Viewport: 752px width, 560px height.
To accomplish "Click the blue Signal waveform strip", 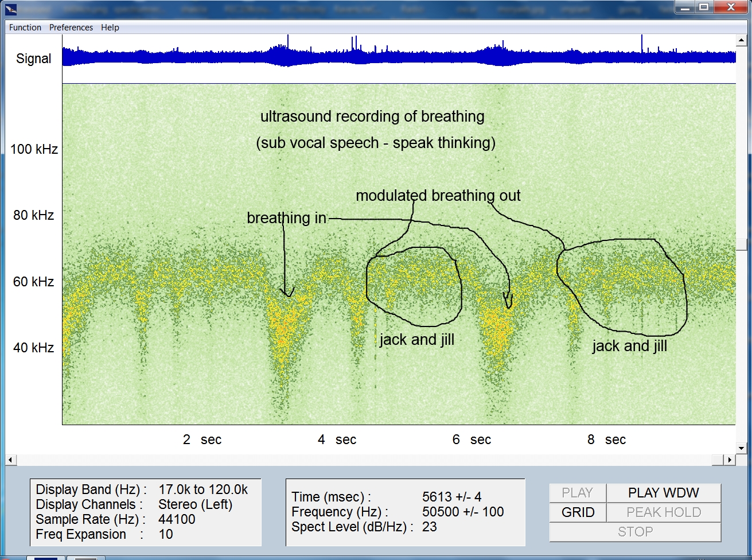I will (x=399, y=56).
